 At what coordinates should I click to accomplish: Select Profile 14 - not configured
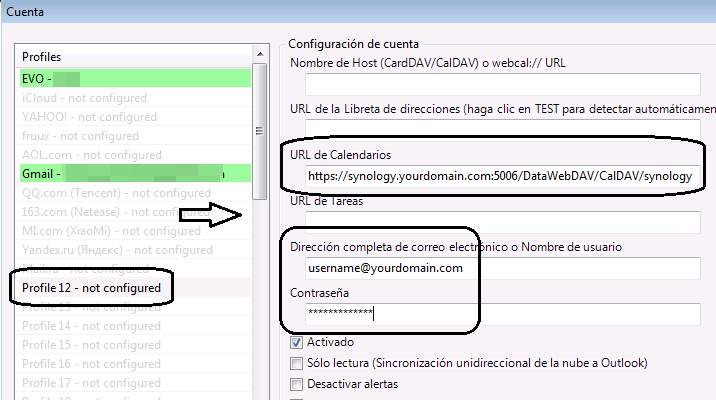(x=135, y=326)
